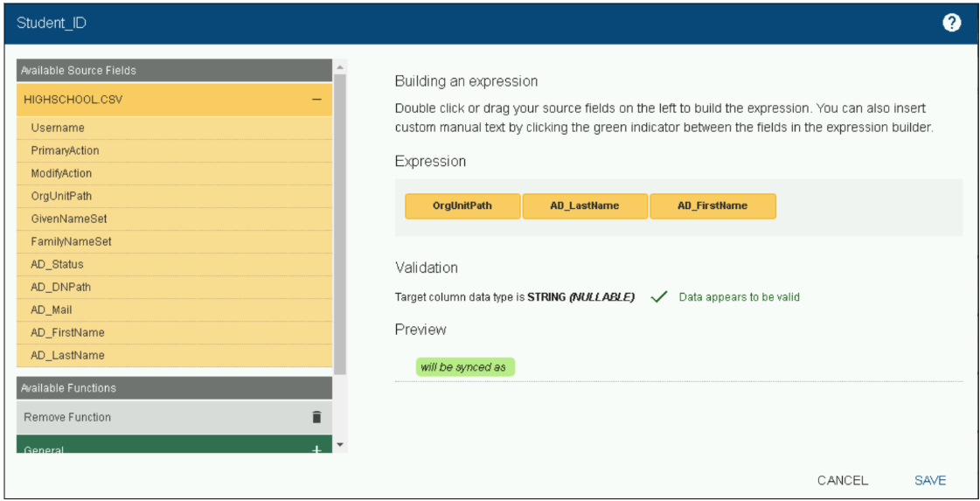Select the GivenNameSet source field
The image size is (980, 501).
174,219
